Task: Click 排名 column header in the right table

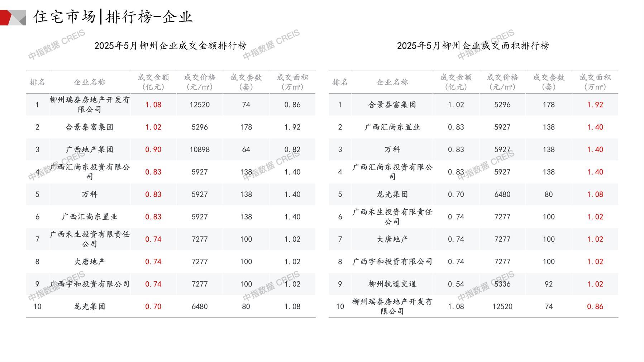Action: (340, 82)
